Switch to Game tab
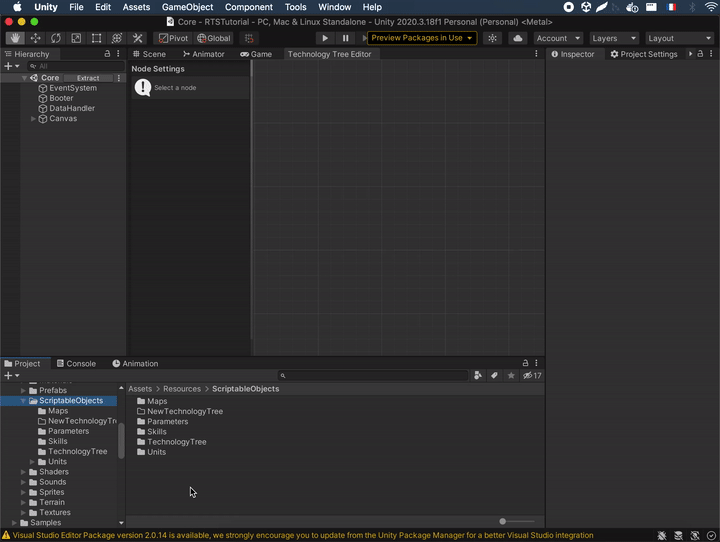The height and width of the screenshot is (542, 720). (256, 54)
